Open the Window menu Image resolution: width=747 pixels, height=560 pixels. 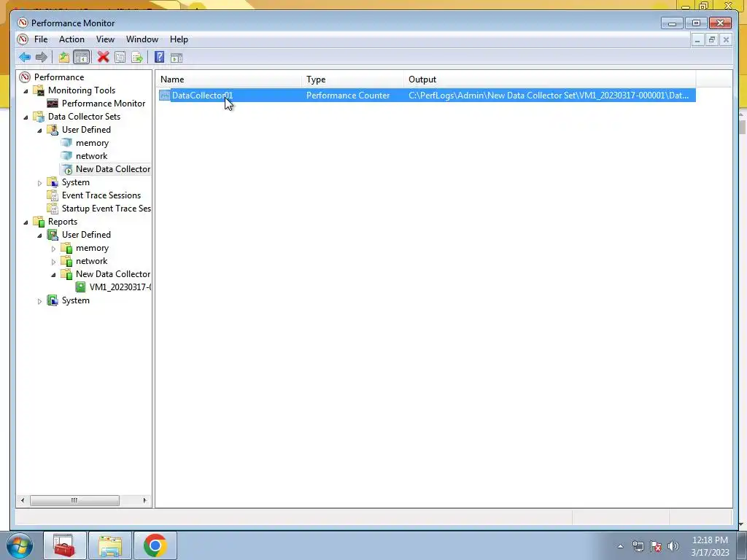(142, 39)
